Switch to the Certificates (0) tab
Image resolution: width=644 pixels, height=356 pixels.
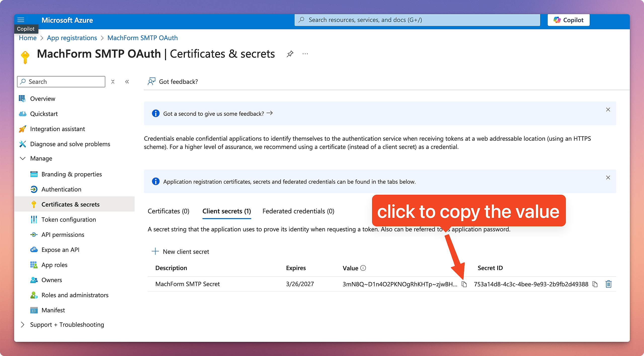tap(169, 211)
